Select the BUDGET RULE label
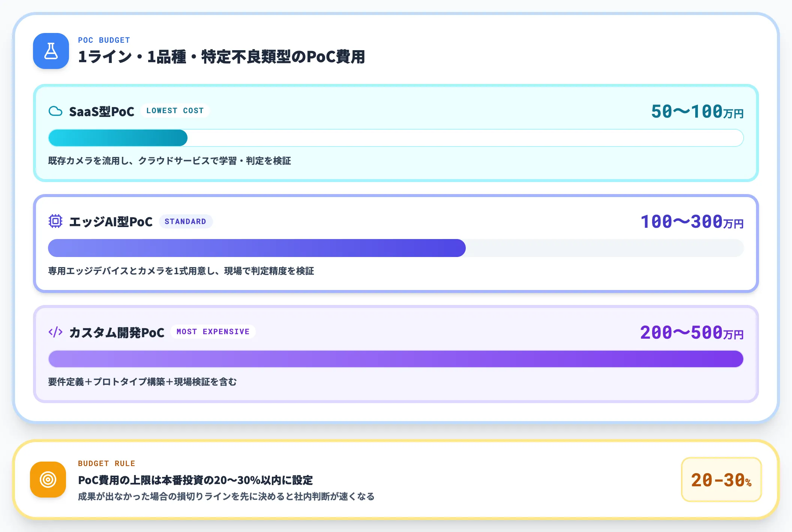Screen dimensions: 792x532 [106, 463]
